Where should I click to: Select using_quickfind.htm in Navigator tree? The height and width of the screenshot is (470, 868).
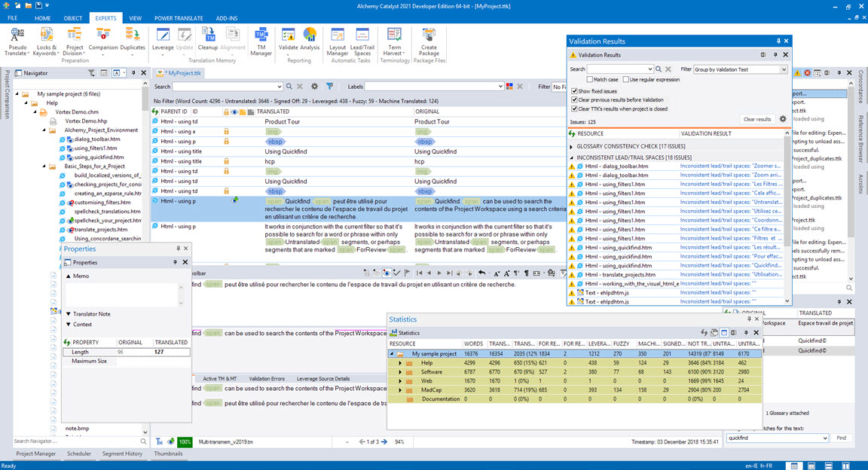99,157
